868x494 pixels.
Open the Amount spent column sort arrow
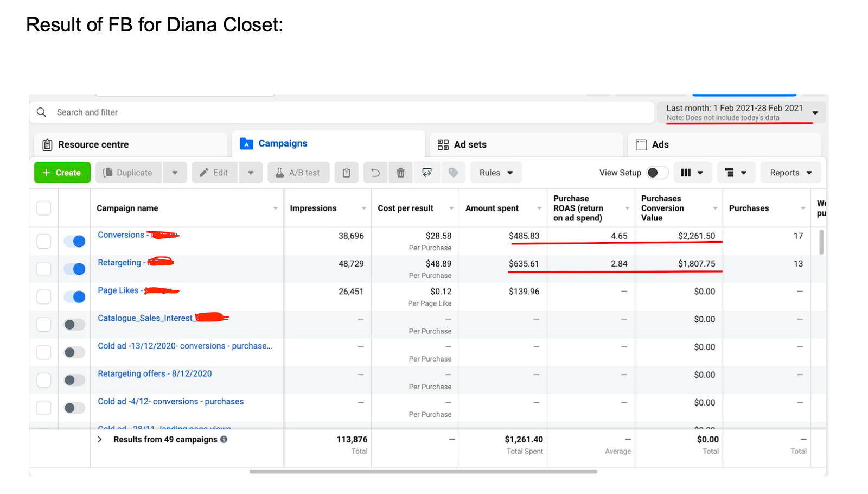[x=539, y=208]
